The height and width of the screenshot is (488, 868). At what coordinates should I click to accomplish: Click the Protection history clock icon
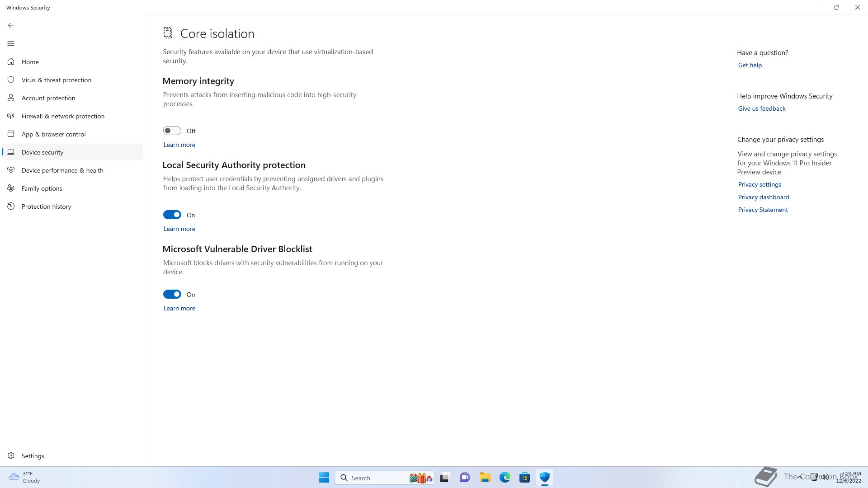click(x=11, y=206)
